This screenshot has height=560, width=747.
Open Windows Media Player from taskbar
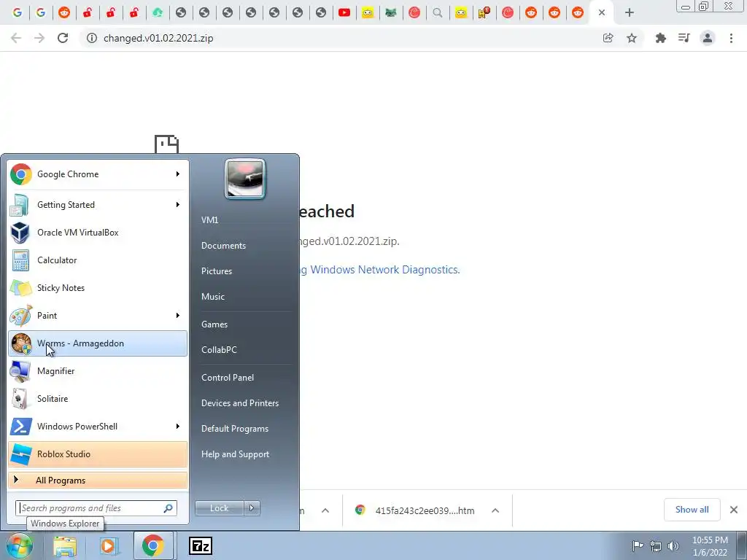pyautogui.click(x=109, y=545)
